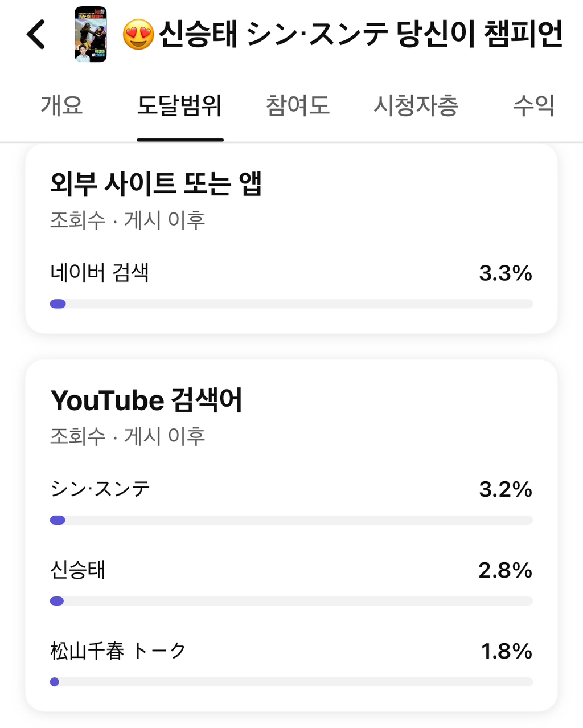This screenshot has height=728, width=583.
Task: Go to the 시청자층 tab
Action: pyautogui.click(x=416, y=105)
